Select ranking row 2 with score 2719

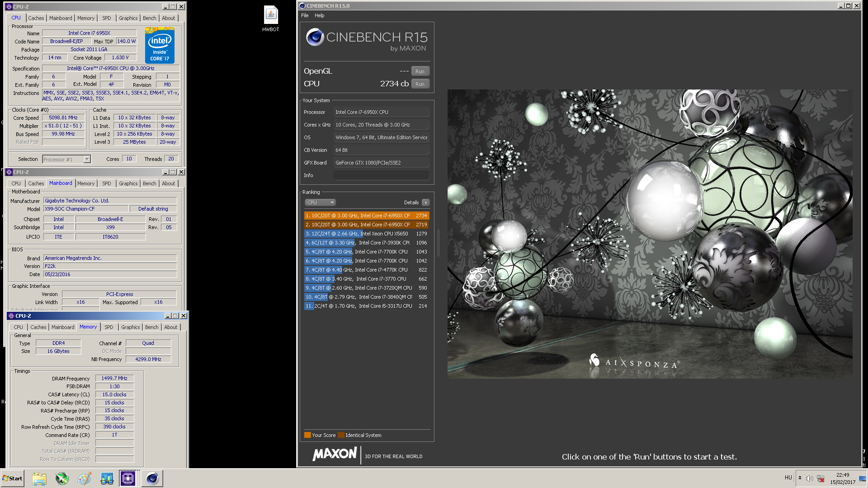(x=367, y=225)
